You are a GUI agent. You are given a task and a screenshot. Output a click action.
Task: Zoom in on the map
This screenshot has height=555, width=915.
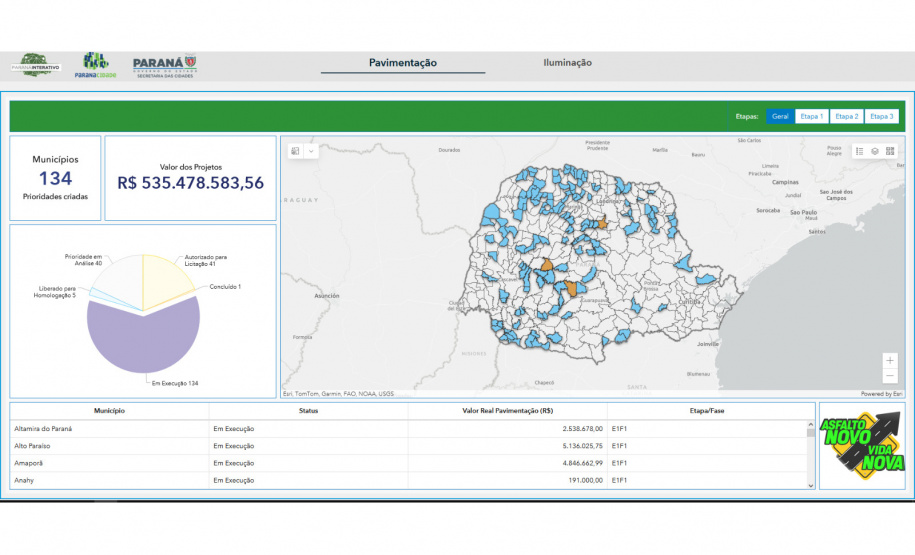[890, 359]
